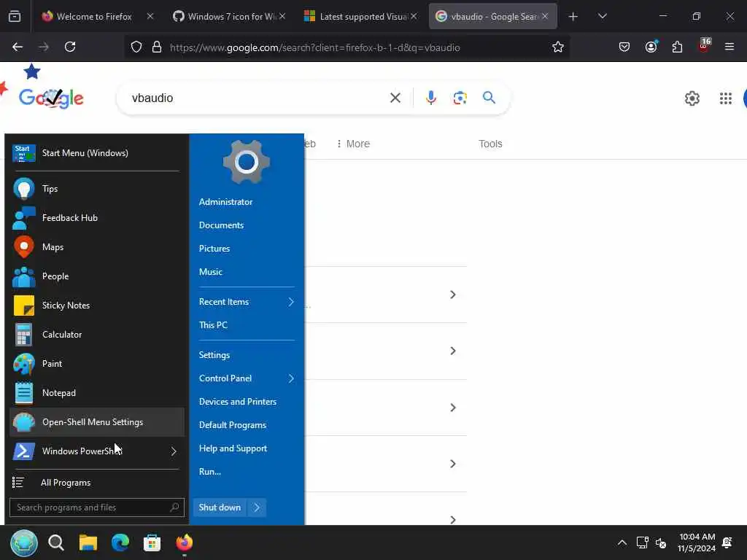Clear the Google search box text

pos(395,98)
